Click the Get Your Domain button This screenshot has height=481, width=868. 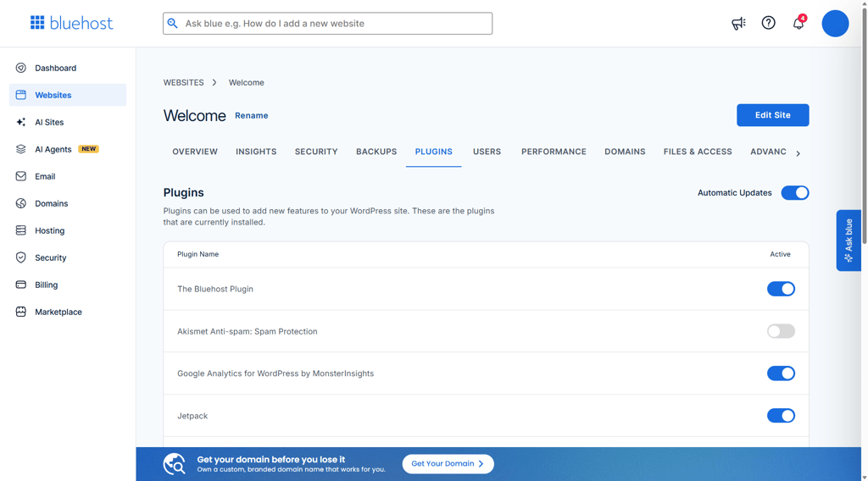tap(448, 464)
